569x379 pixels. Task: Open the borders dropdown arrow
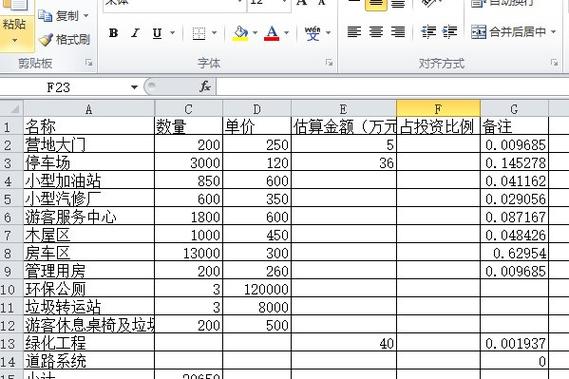pos(214,33)
